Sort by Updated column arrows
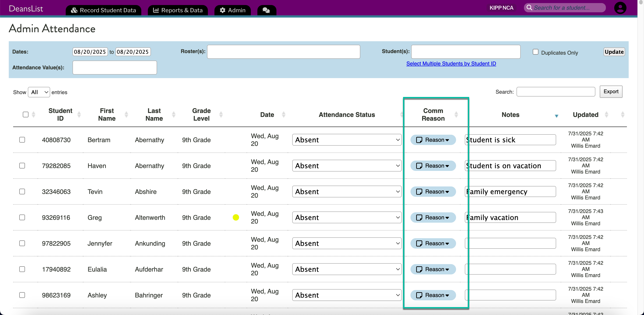The height and width of the screenshot is (315, 644). [606, 115]
